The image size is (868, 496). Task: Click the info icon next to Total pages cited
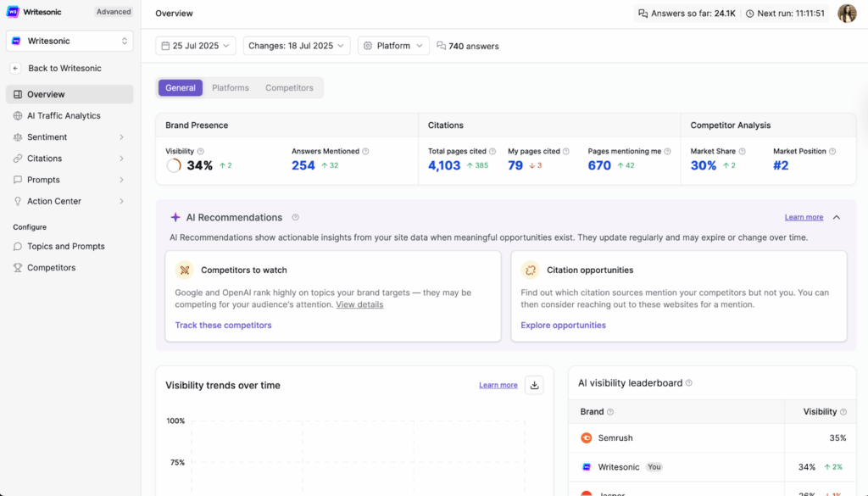click(492, 151)
